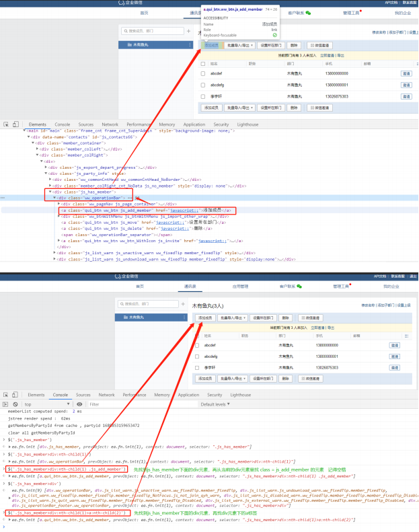This screenshot has width=419, height=532.
Task: Click the clear console icon
Action: pyautogui.click(x=15, y=404)
